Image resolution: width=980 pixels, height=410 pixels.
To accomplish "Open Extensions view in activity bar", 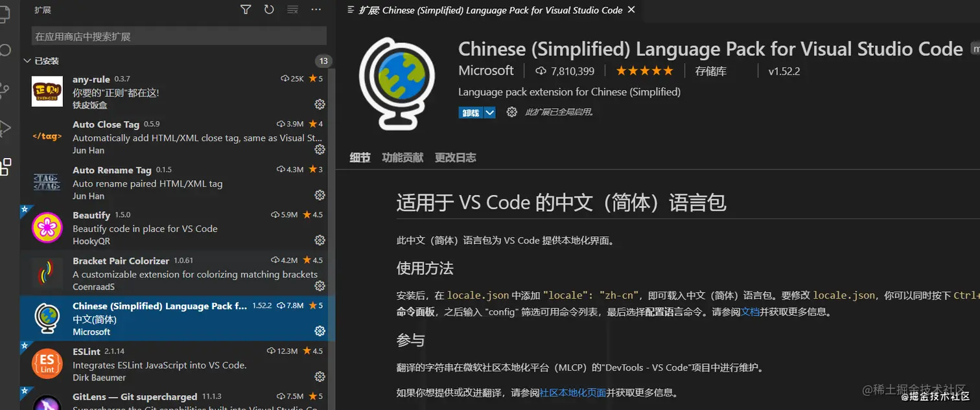I will [5, 167].
